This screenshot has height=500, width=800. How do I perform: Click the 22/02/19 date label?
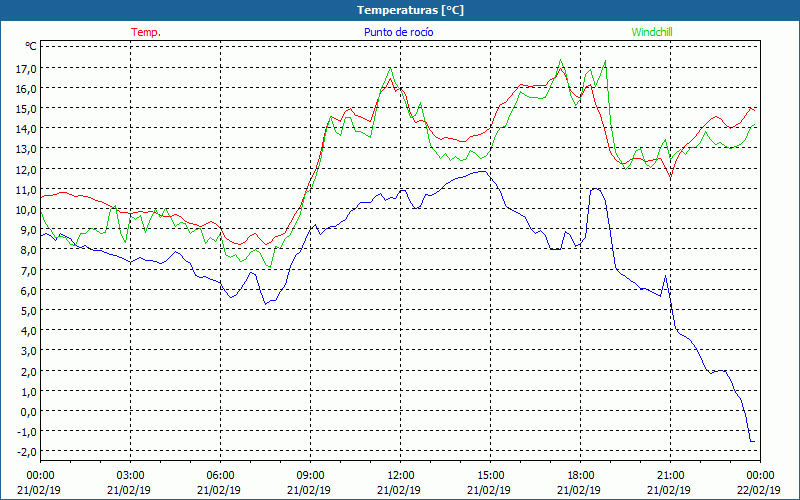(759, 490)
